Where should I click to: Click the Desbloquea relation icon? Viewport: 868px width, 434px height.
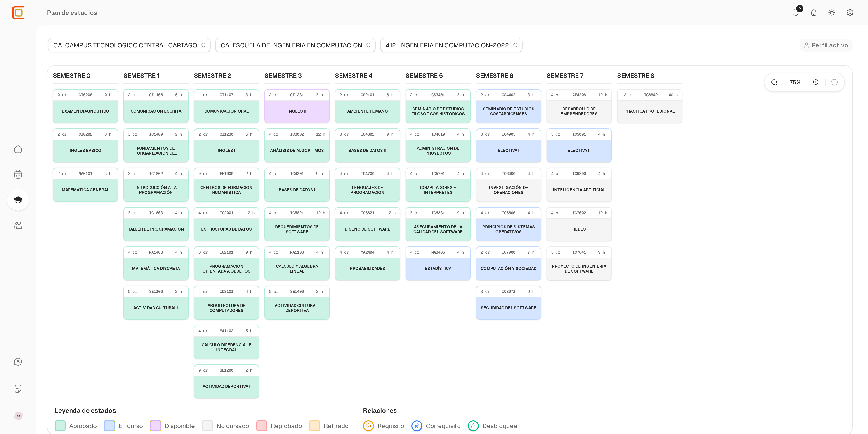point(473,426)
